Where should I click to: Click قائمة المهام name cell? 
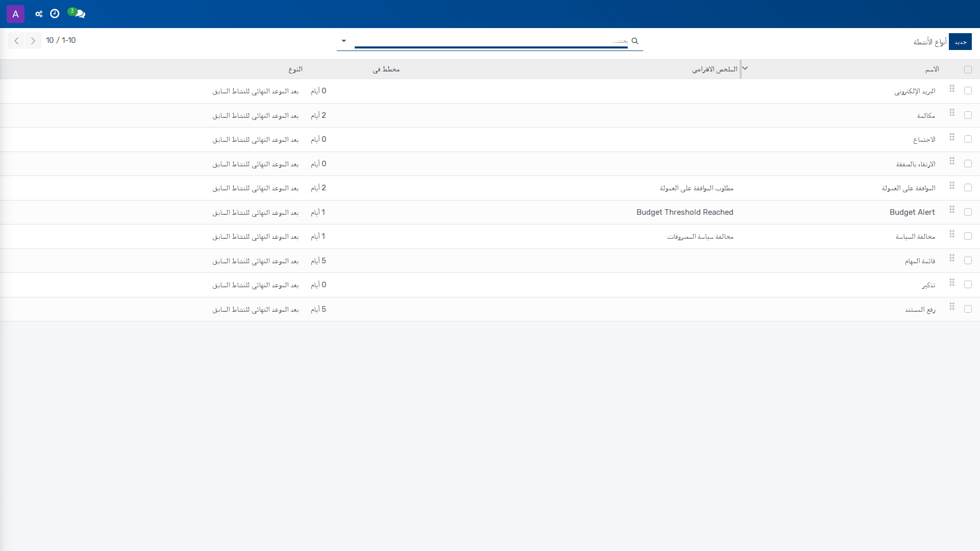pyautogui.click(x=920, y=261)
